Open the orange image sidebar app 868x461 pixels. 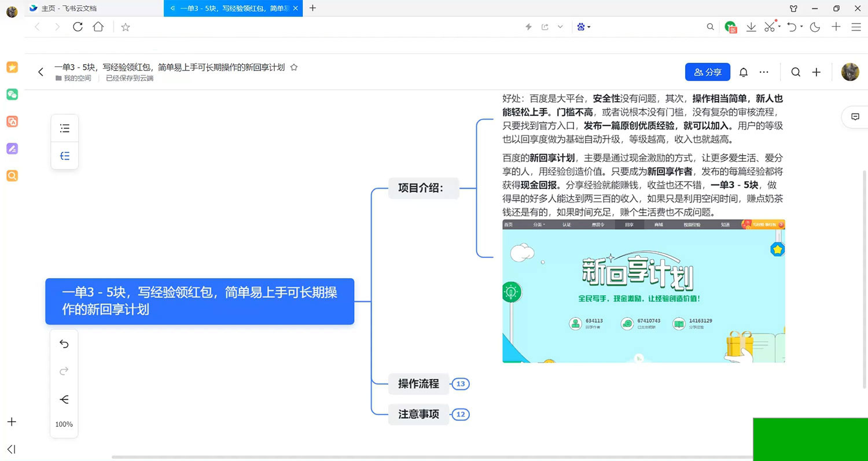click(12, 121)
